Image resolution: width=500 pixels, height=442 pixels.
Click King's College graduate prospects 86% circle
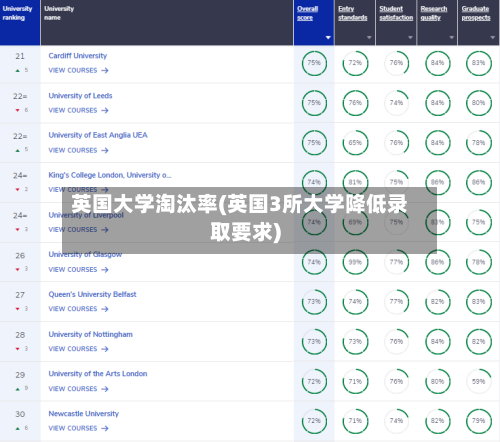click(x=479, y=182)
